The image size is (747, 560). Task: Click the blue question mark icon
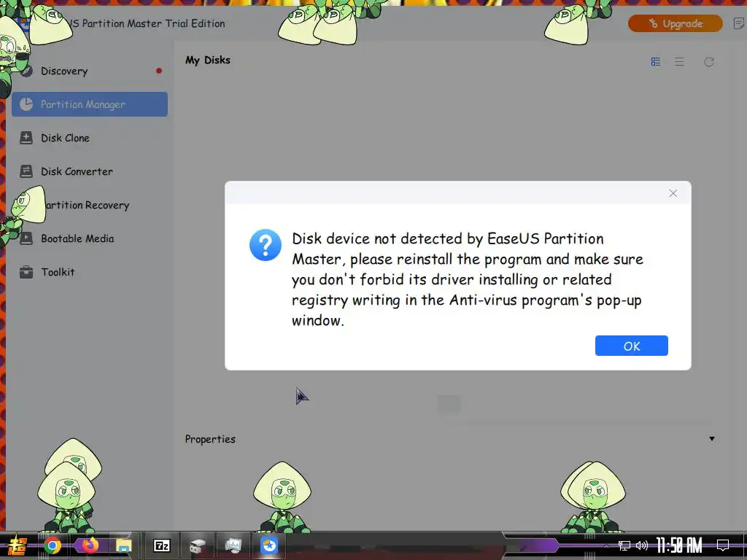point(266,245)
